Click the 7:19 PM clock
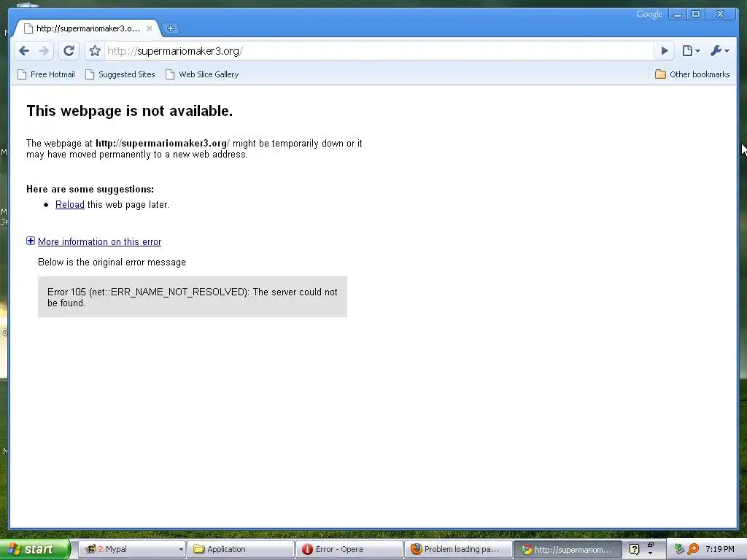The image size is (747, 560). pos(720,550)
